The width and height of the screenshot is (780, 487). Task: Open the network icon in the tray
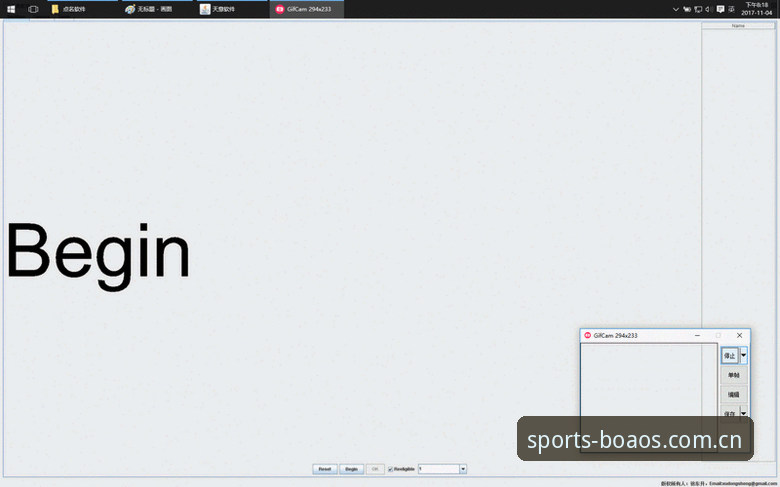pos(698,9)
